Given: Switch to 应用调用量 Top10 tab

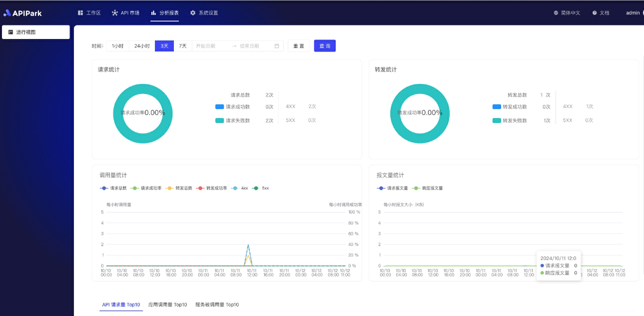Looking at the screenshot, I should (167, 304).
